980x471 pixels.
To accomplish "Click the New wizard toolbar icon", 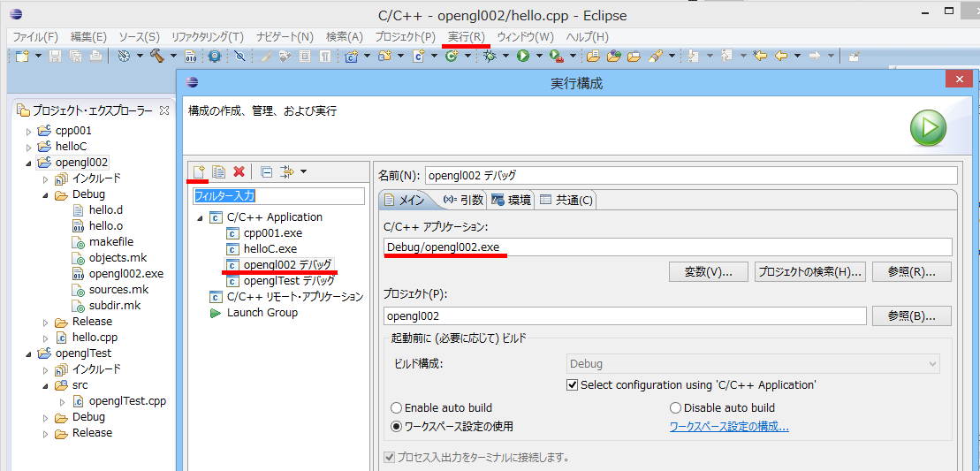I will click(22, 57).
